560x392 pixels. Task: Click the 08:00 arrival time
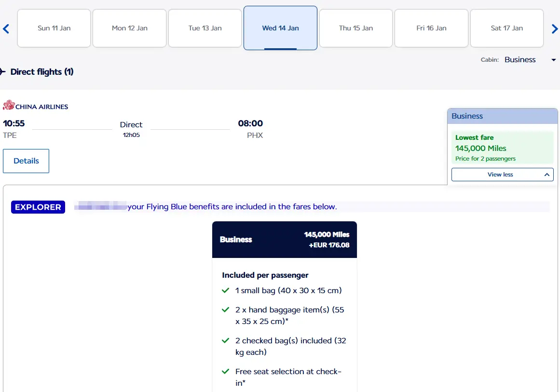click(250, 123)
